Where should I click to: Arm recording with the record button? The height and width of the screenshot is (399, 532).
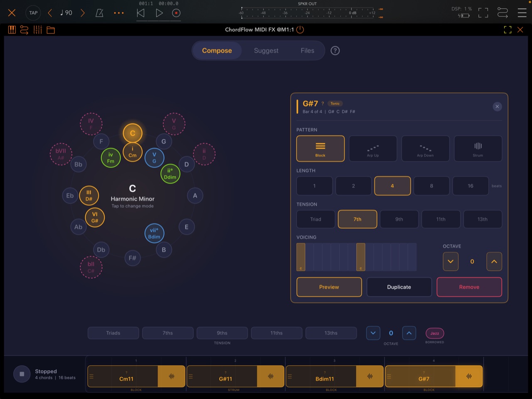[x=176, y=13]
